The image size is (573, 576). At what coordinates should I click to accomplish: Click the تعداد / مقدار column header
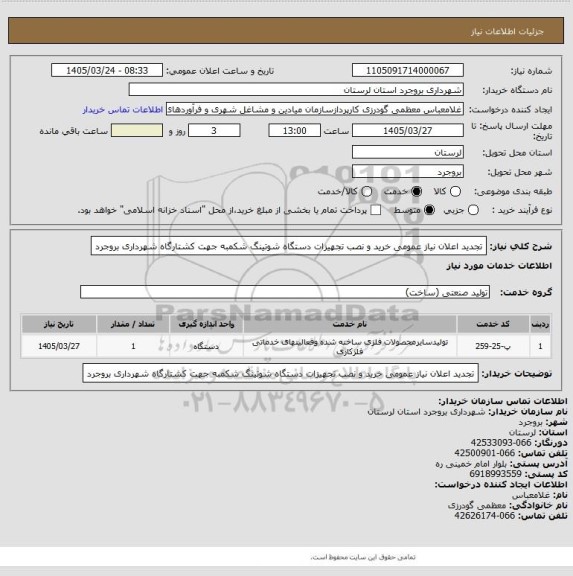(133, 324)
